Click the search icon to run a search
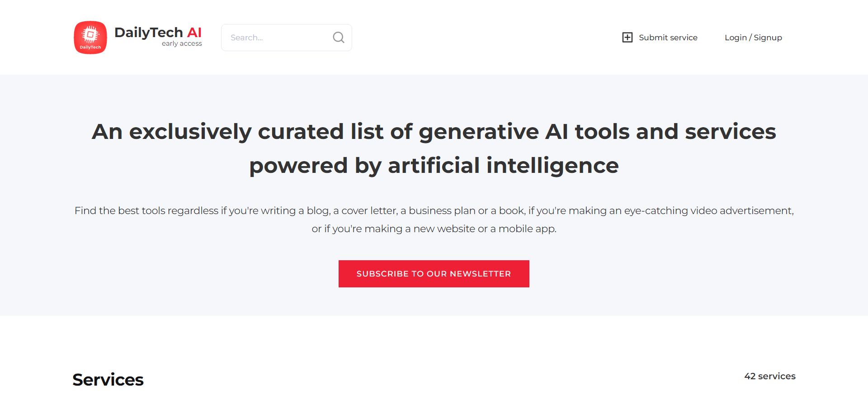This screenshot has height=396, width=868. click(x=338, y=37)
